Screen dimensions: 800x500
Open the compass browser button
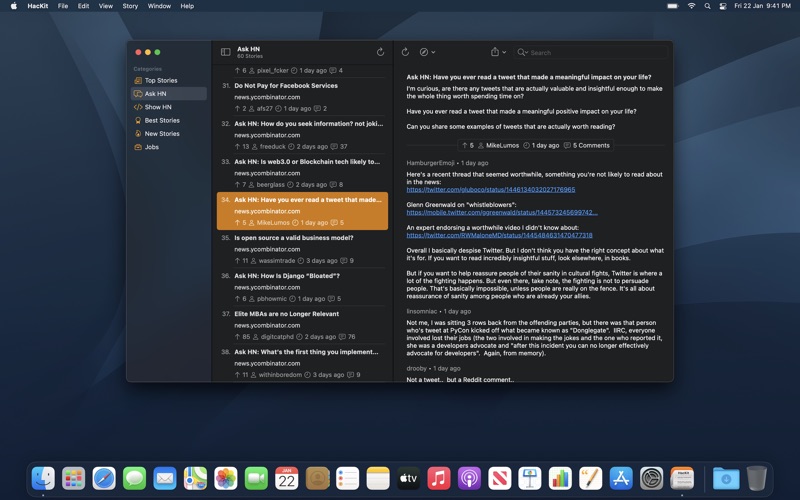click(423, 52)
